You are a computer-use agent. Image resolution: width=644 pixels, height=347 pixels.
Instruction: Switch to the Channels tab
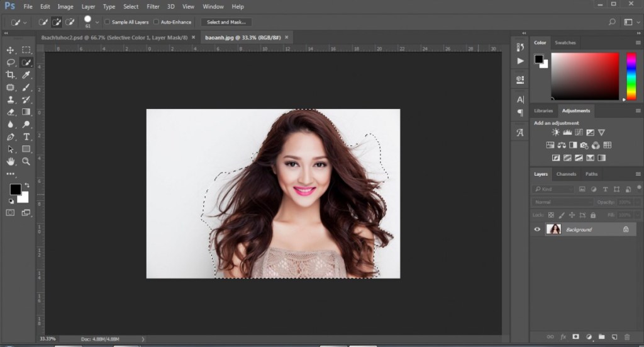tap(566, 174)
